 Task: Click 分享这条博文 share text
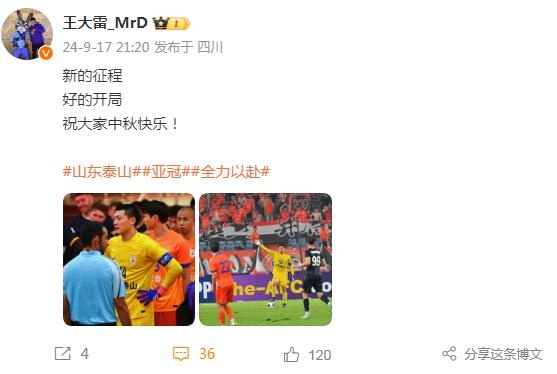point(504,354)
